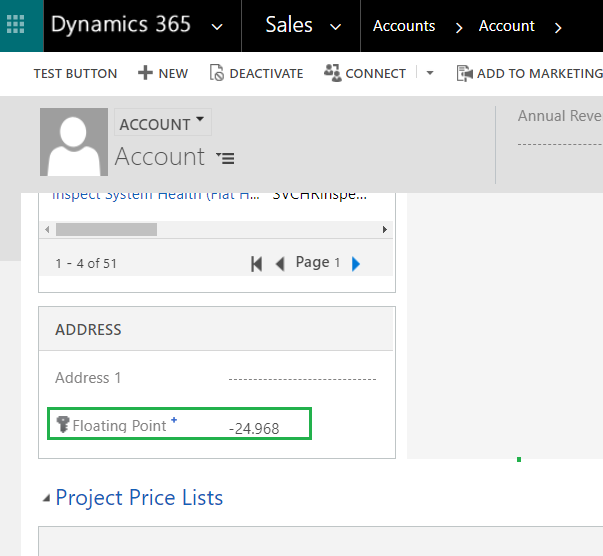The image size is (603, 556).
Task: Go to Accounts in the breadcrumb
Action: click(x=404, y=26)
